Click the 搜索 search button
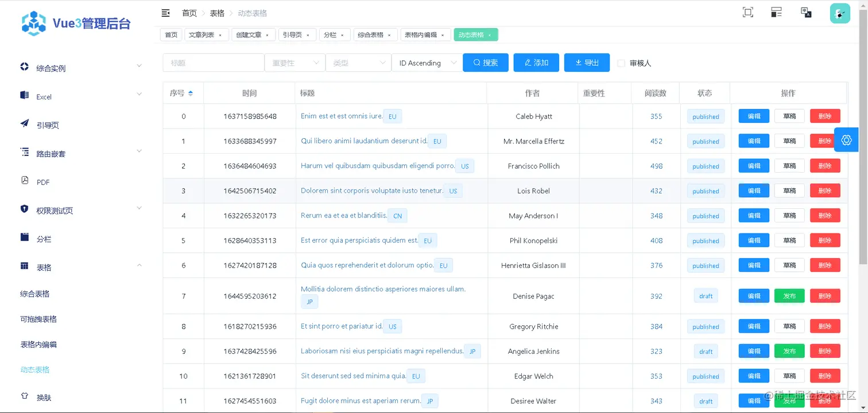 (x=486, y=63)
